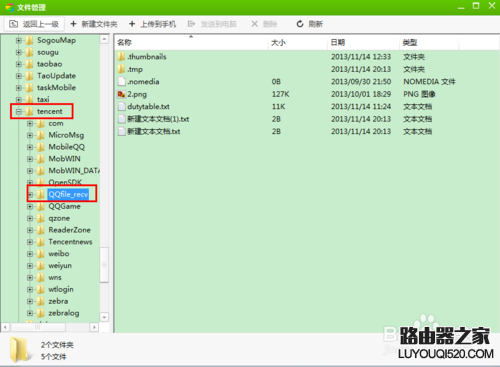
Task: Click the tree scroll down arrow
Action: tap(104, 317)
